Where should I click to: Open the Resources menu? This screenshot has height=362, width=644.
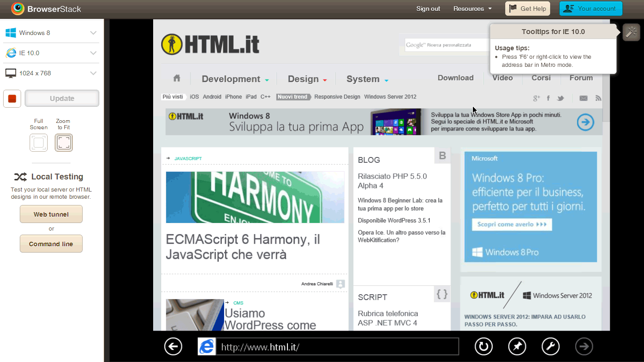472,9
